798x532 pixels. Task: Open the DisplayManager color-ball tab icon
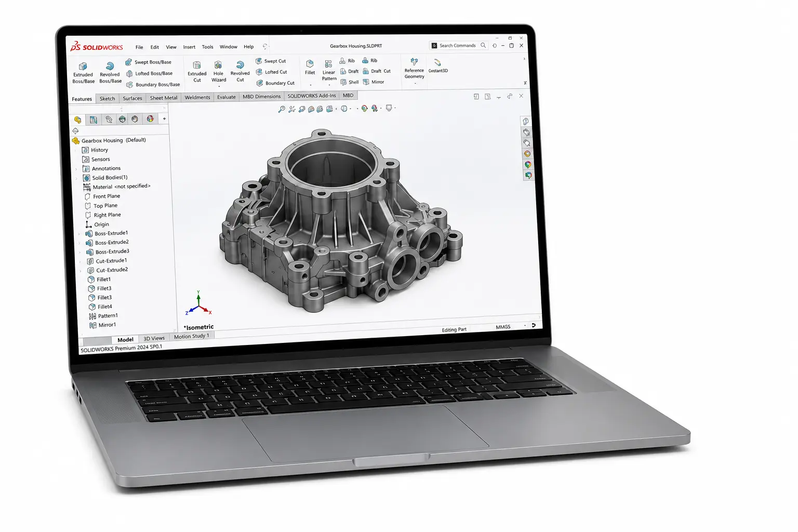(x=150, y=118)
